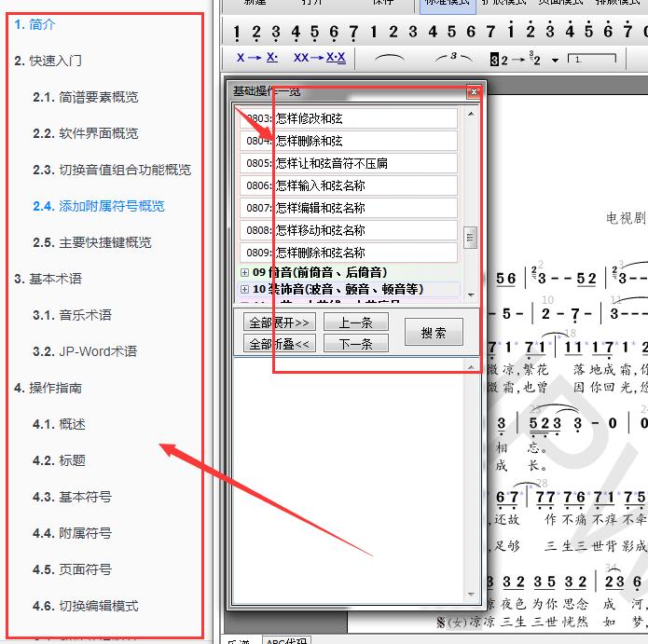The height and width of the screenshot is (644, 648).
Task: Insert high-octave note 1 with dot above
Action: tap(511, 30)
